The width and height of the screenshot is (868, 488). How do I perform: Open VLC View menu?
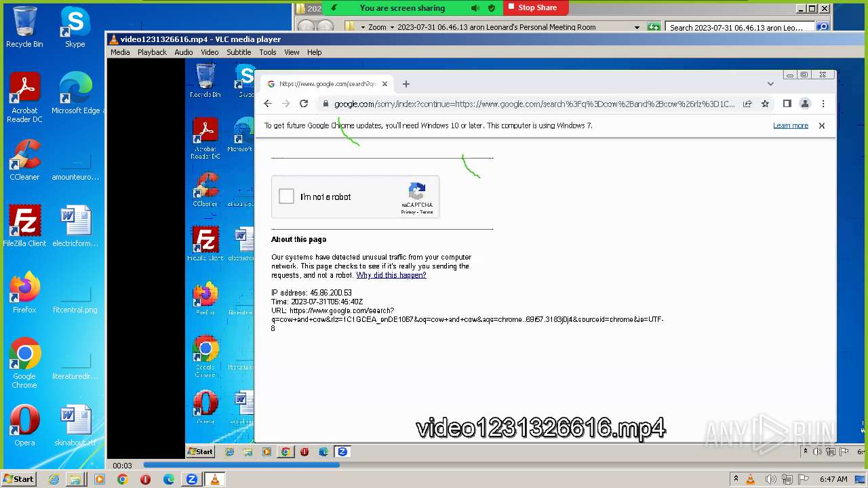292,52
